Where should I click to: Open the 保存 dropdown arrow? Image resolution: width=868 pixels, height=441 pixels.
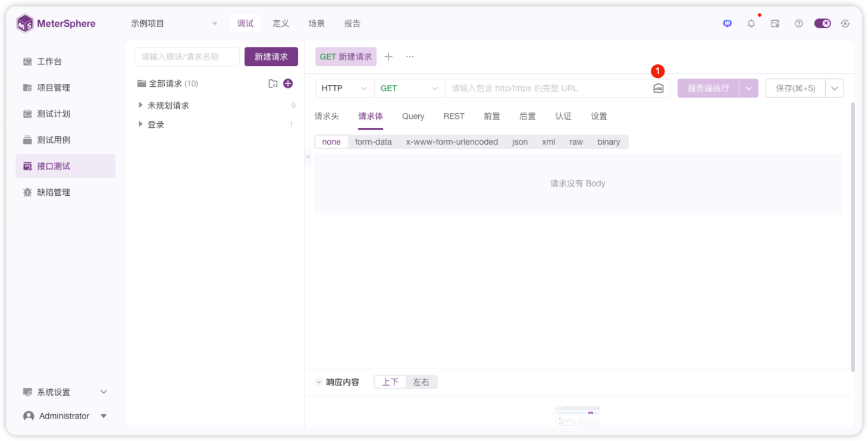point(834,88)
